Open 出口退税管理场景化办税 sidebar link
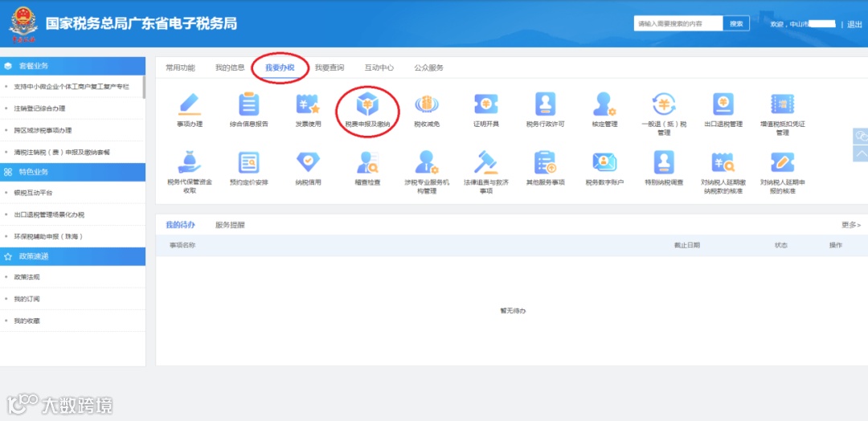 [49, 215]
